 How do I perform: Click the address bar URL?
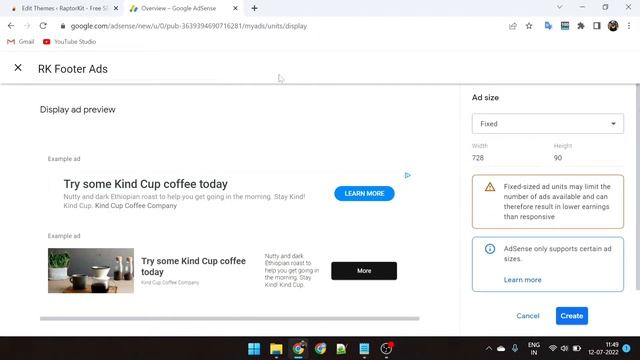point(189,26)
